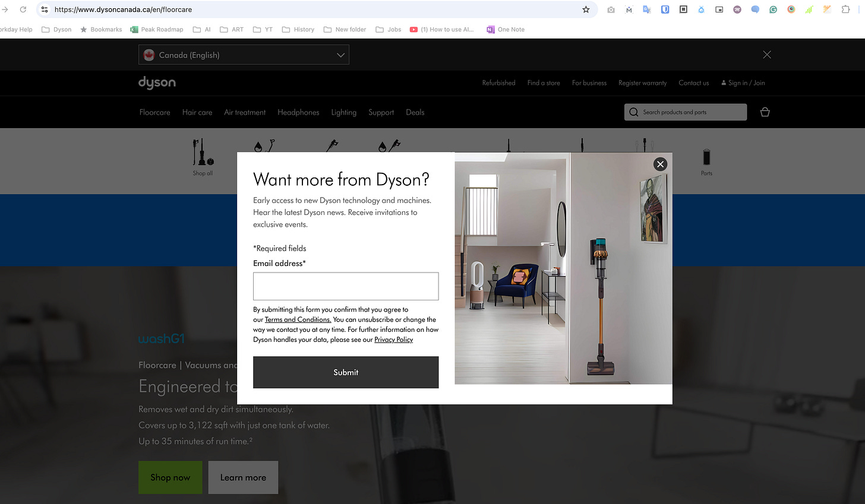Screen dimensions: 865x504
Task: Click Sign in / Join
Action: [x=743, y=83]
